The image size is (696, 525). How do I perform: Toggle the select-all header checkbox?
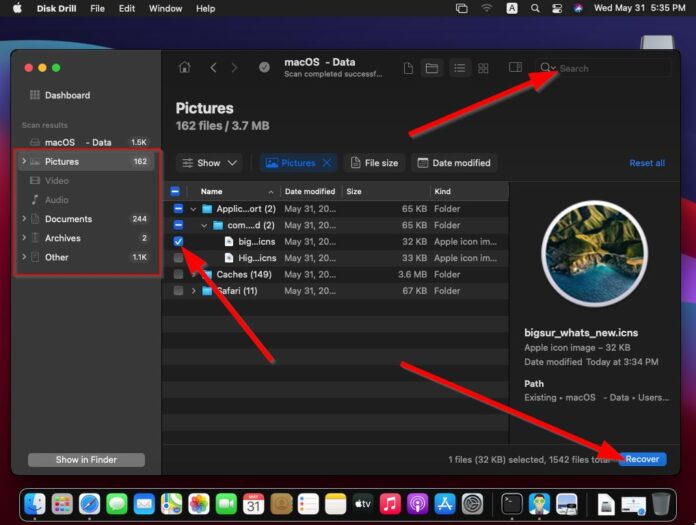175,191
